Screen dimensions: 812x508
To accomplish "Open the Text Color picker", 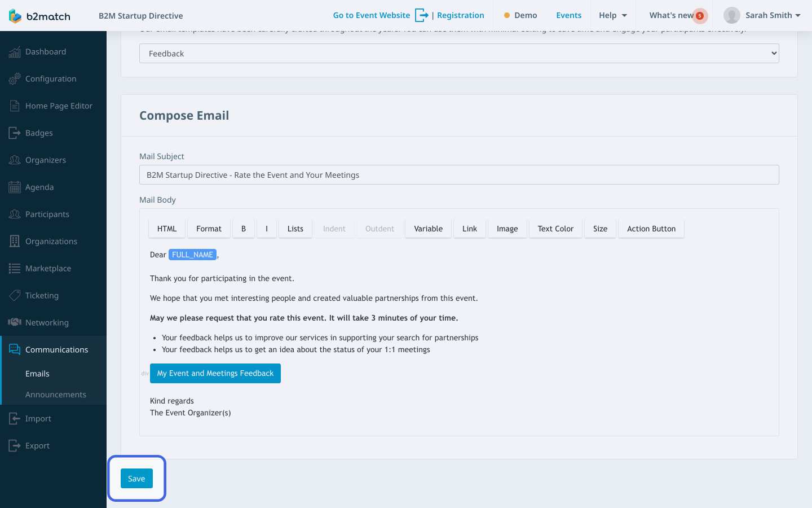I will click(555, 229).
